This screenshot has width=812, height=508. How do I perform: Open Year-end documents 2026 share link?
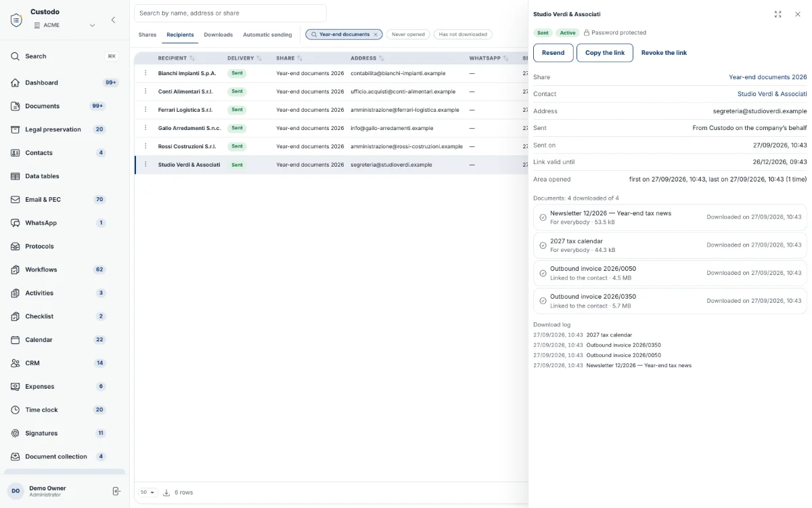[768, 77]
